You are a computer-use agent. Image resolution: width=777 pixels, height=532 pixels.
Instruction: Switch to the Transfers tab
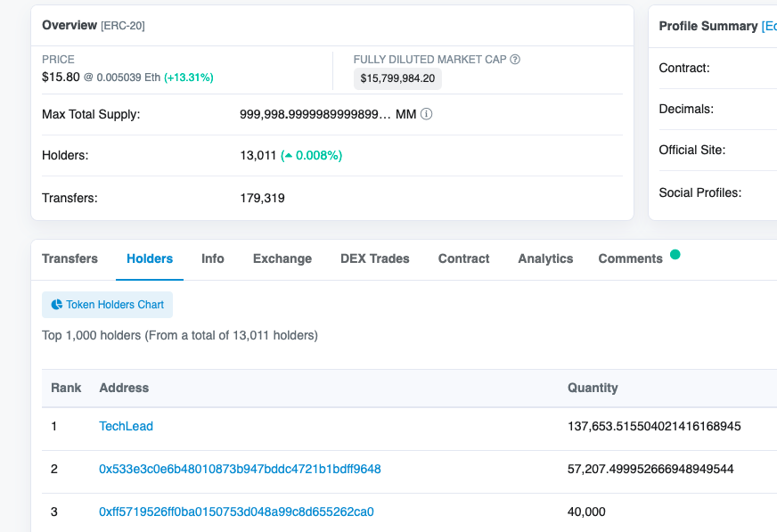(70, 258)
